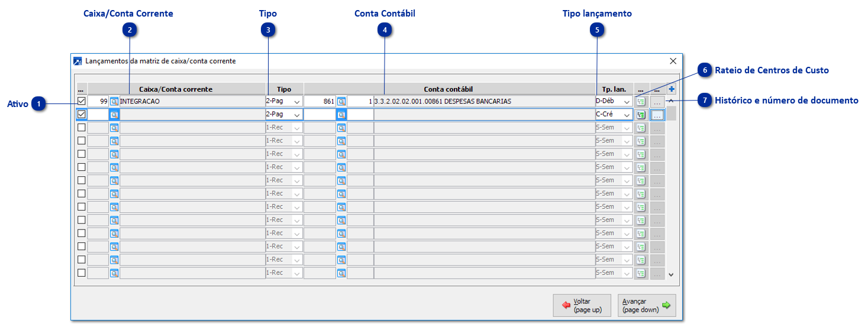The image size is (868, 327).
Task: Click Voltar (page up) button
Action: coord(583,305)
